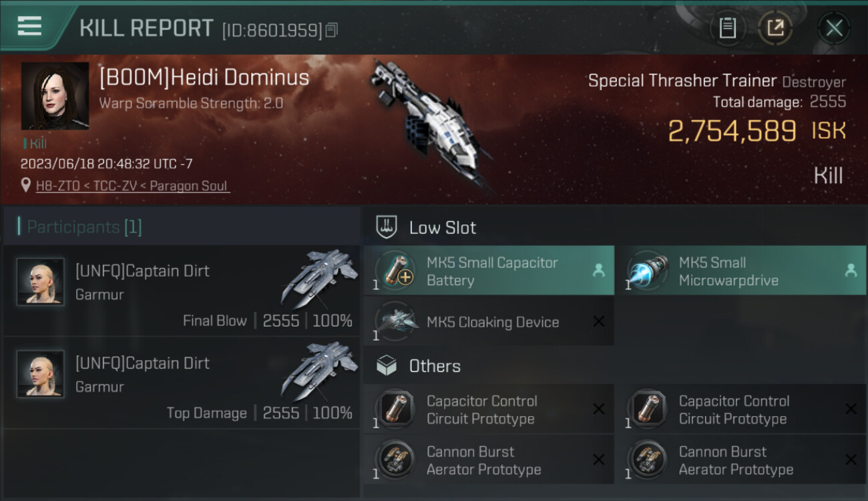868x501 pixels.
Task: Click top Captain Dirt portrait
Action: coord(41,282)
